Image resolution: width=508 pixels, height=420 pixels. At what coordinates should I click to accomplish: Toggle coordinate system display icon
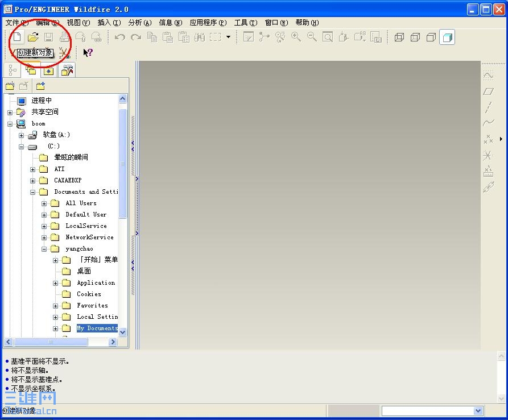(64, 53)
